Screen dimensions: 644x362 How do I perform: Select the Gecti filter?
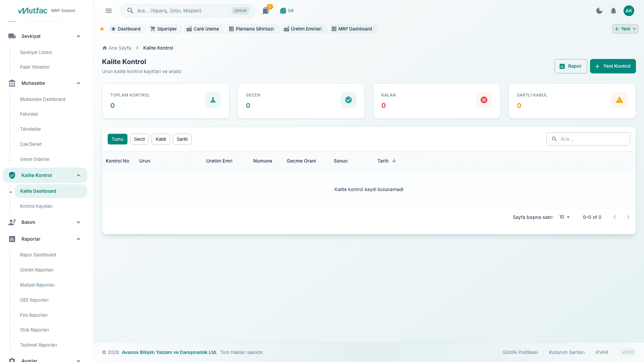[x=140, y=139]
